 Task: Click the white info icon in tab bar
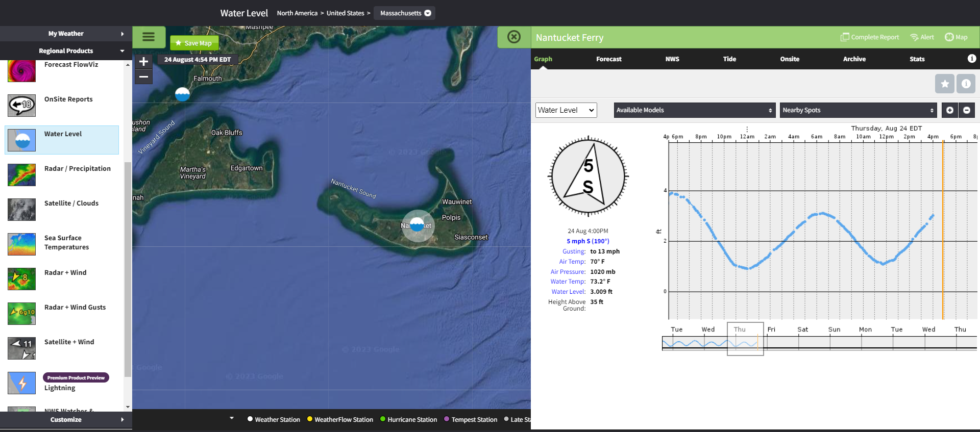[972, 59]
